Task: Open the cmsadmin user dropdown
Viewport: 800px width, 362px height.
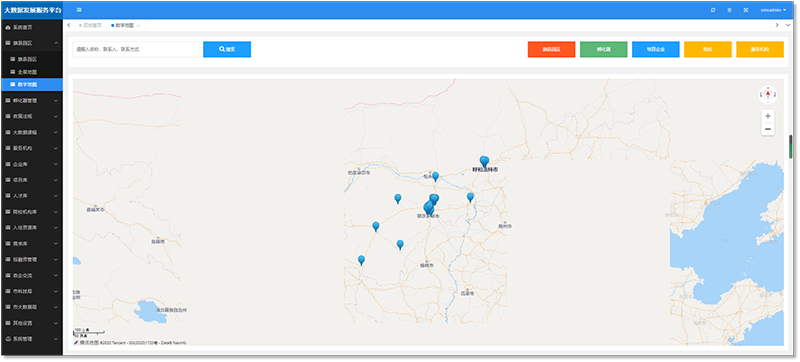Action: click(773, 10)
